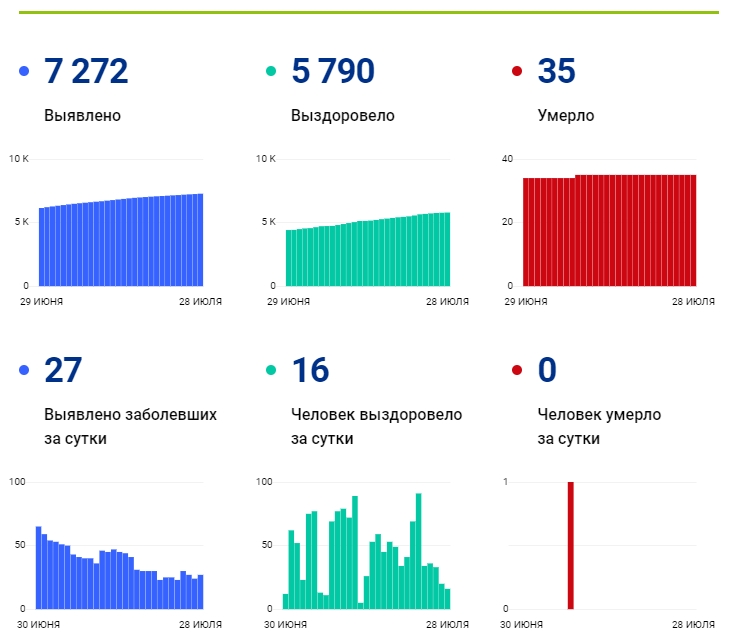The height and width of the screenshot is (642, 741).
Task: Click '29 июня' under the Умерло chart
Action: click(526, 301)
